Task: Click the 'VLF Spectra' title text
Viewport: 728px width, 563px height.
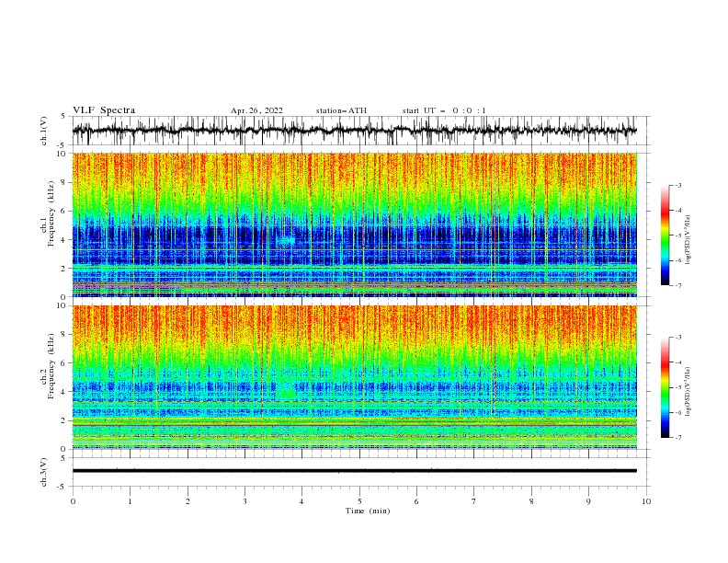Action: click(x=104, y=110)
